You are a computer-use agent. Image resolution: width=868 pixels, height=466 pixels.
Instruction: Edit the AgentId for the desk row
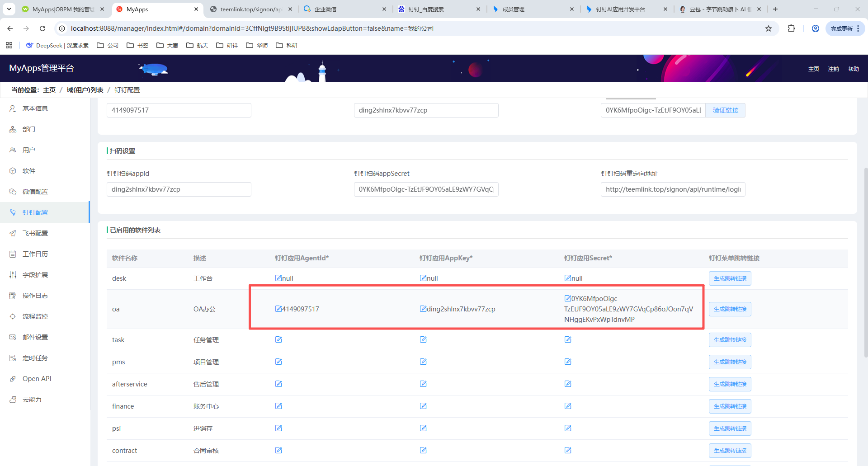(278, 278)
